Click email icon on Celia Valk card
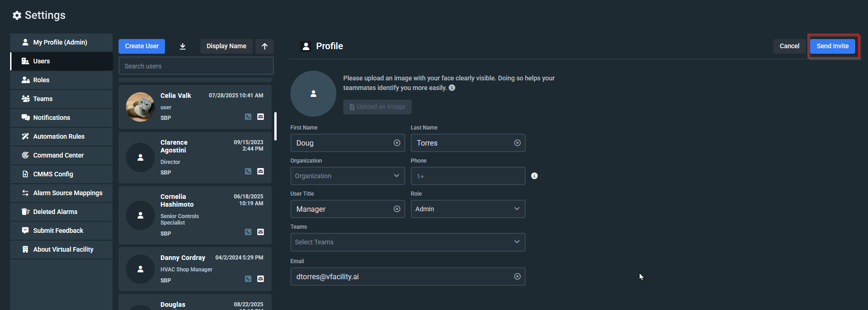Screen dimensions: 868x310 pos(261,117)
